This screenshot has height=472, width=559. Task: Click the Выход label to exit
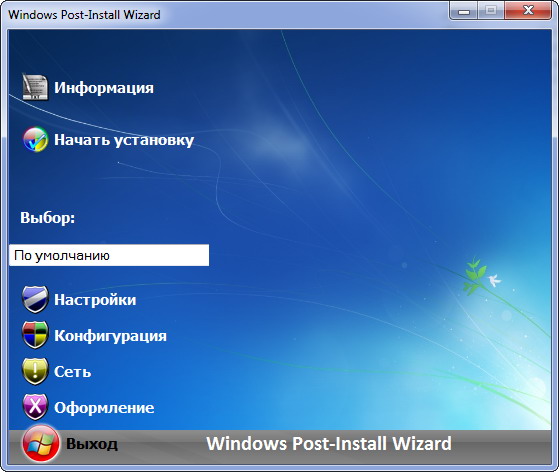[x=92, y=444]
